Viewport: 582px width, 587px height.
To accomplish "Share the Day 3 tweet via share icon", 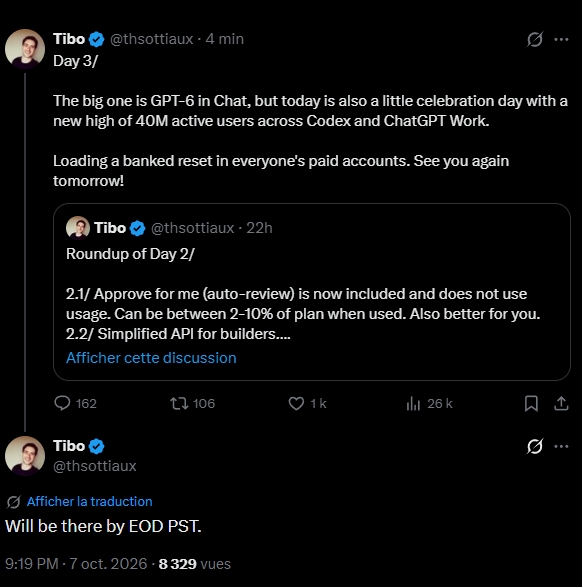I will tap(561, 404).
